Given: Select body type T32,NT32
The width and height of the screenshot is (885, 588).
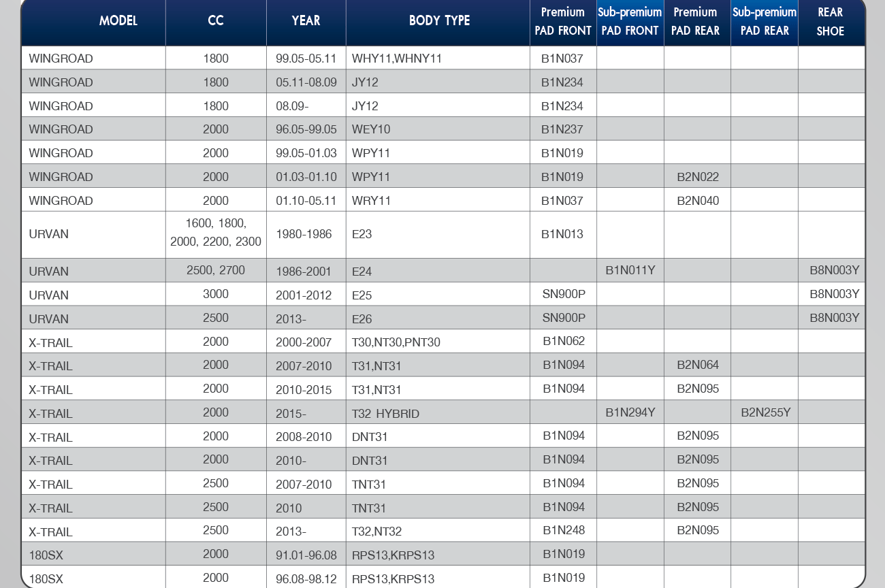Looking at the screenshot, I should pos(377,532).
